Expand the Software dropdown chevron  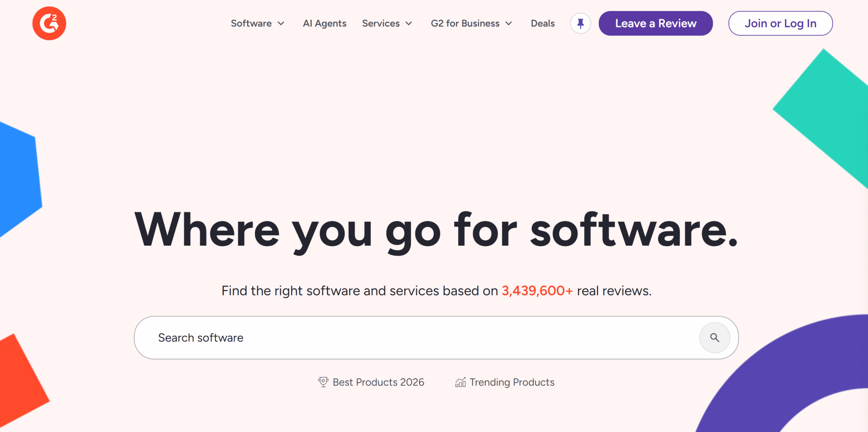281,23
